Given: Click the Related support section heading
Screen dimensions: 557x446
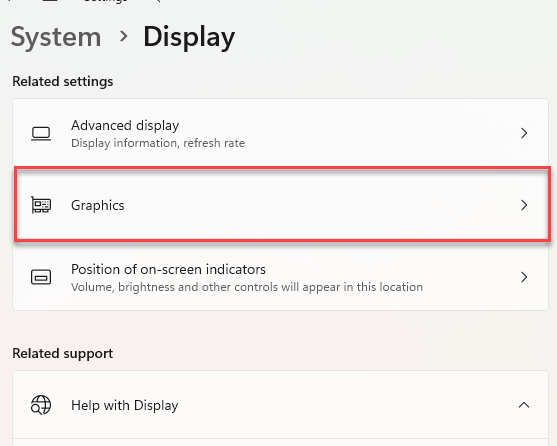Looking at the screenshot, I should click(63, 354).
